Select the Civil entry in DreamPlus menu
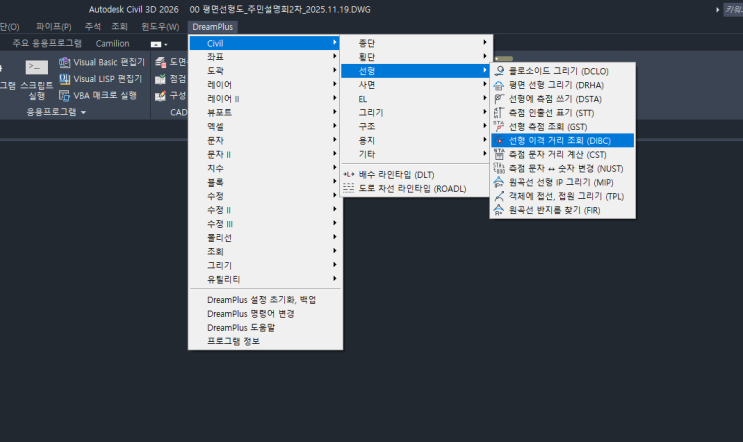The height and width of the screenshot is (442, 743). pos(265,43)
